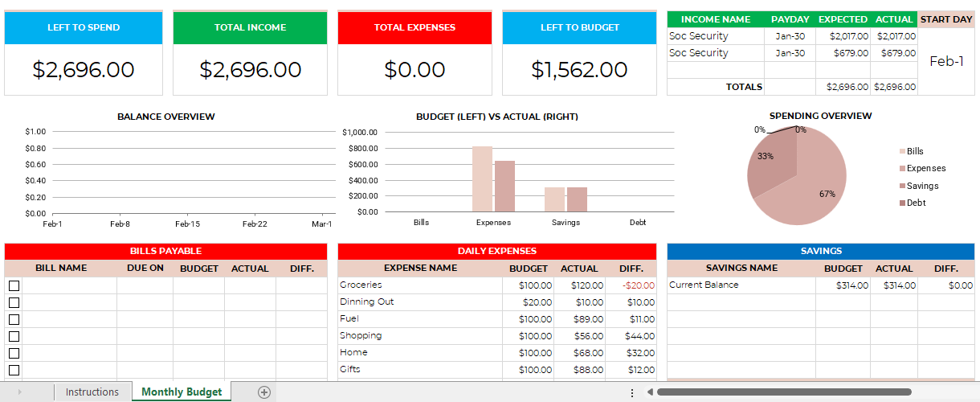Image resolution: width=980 pixels, height=402 pixels.
Task: Switch to the Instructions sheet tab
Action: coord(92,392)
